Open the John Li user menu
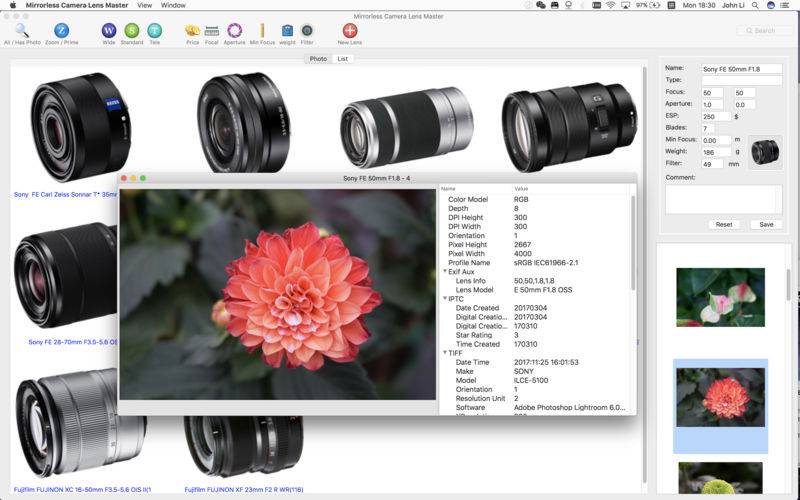Screen dimensions: 800x500 (x=733, y=5)
